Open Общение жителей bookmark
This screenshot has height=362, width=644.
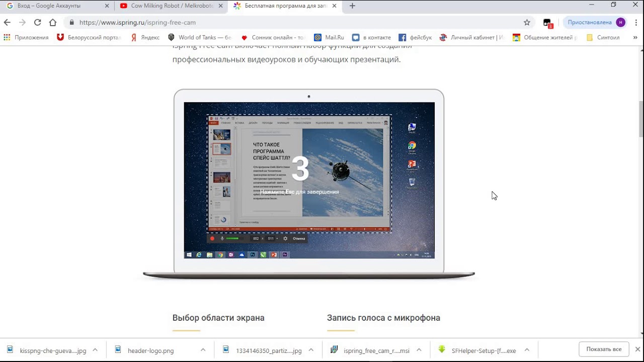coord(545,37)
